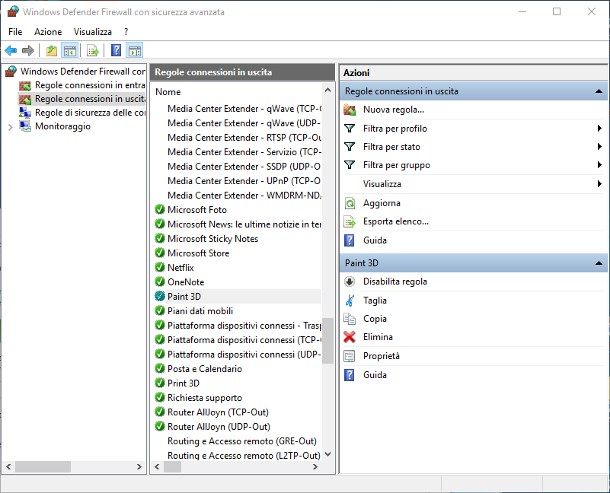Click the Up one level folder icon

[x=51, y=51]
